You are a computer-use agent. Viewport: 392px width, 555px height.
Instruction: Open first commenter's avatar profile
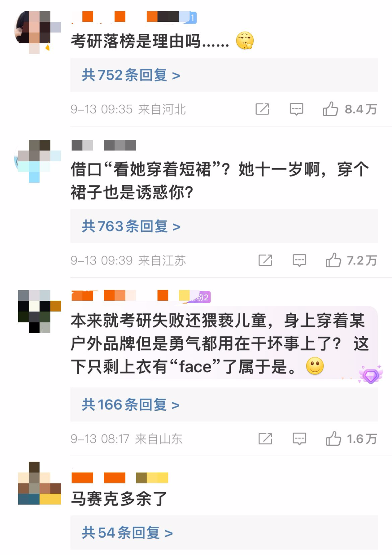tap(37, 32)
